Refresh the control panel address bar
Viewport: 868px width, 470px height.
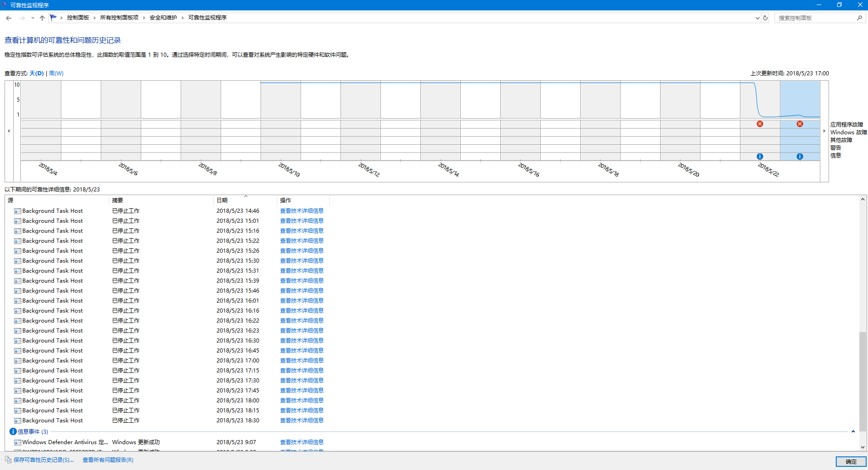(x=765, y=18)
